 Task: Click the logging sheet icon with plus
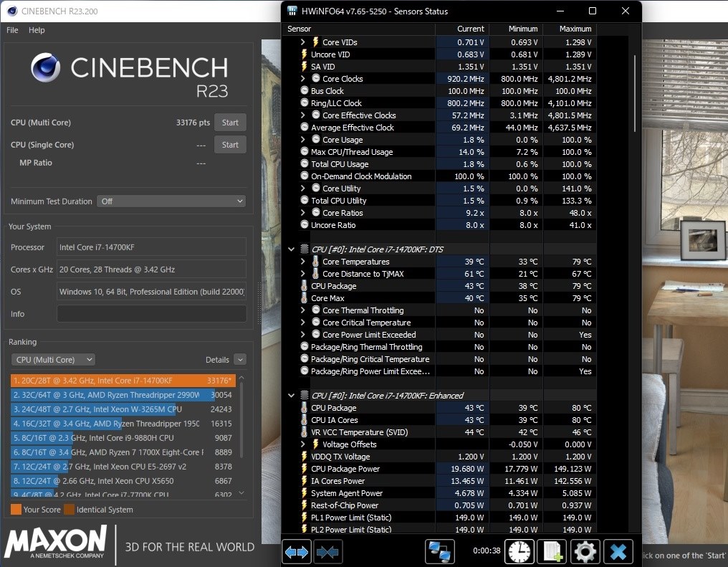click(552, 552)
